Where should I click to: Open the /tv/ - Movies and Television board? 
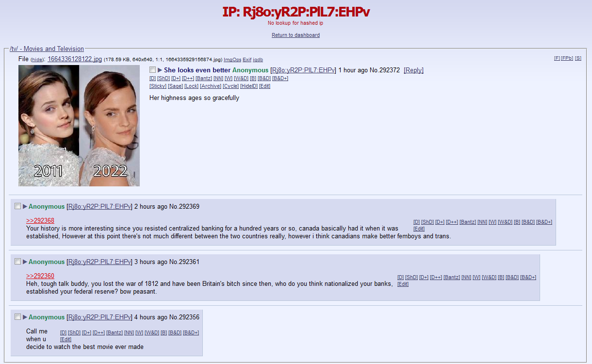(x=47, y=49)
